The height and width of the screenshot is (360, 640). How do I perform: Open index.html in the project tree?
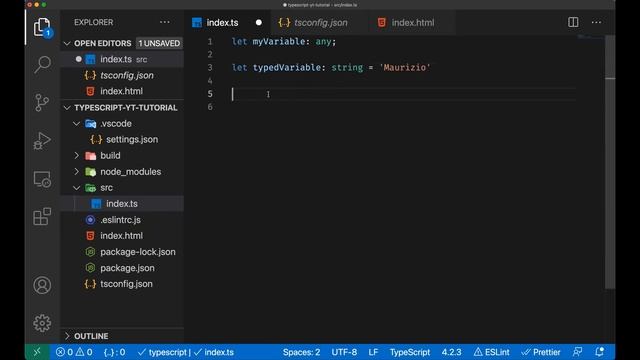(122, 236)
